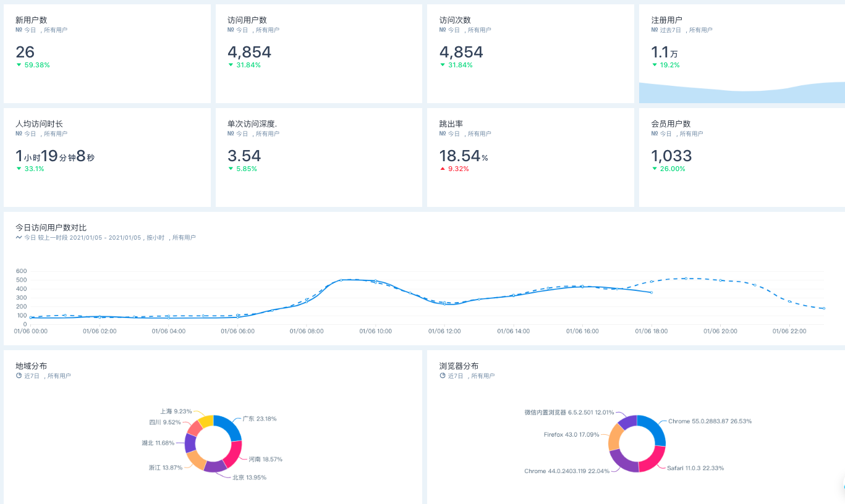Click the 湖北 11.68% label
The image size is (845, 504).
[158, 443]
